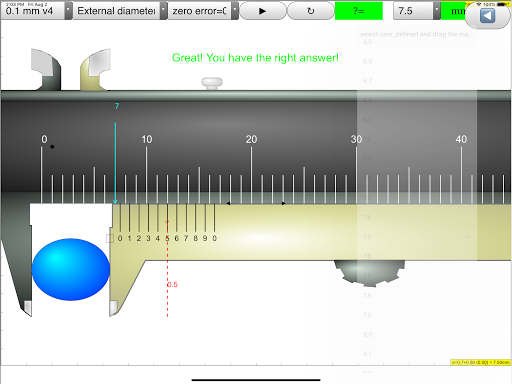Open the 7.5 answer value dropdown
This screenshot has width=512, height=384.
[417, 11]
